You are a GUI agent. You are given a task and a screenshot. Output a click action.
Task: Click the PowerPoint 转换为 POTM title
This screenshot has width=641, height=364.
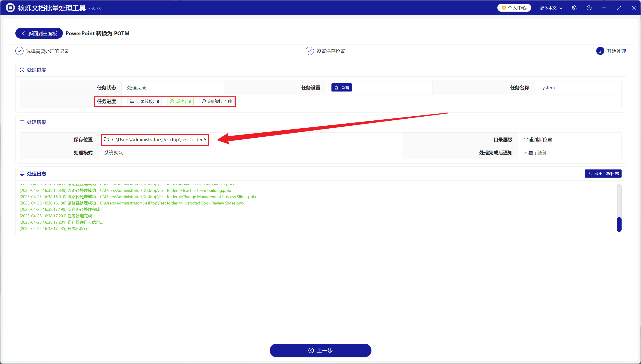(x=98, y=33)
